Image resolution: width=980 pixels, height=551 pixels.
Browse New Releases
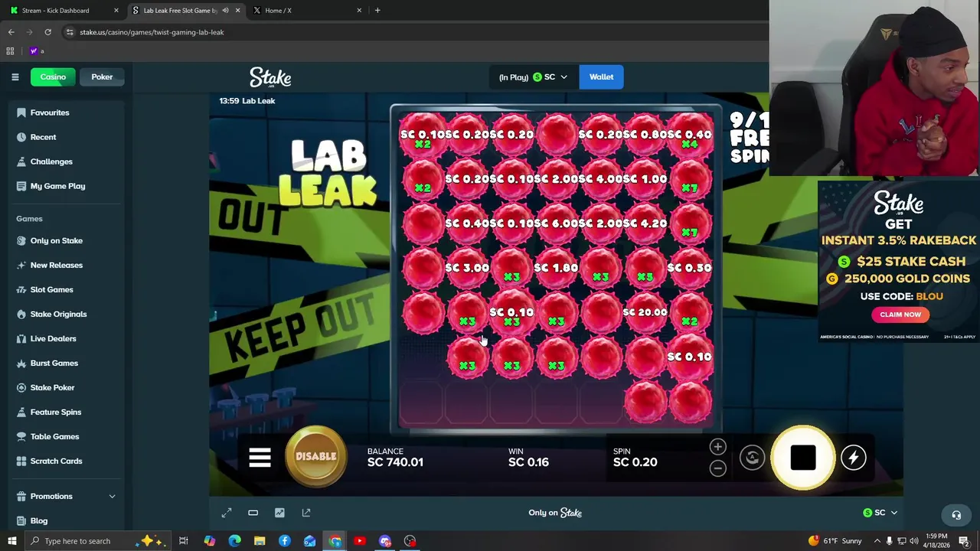57,265
